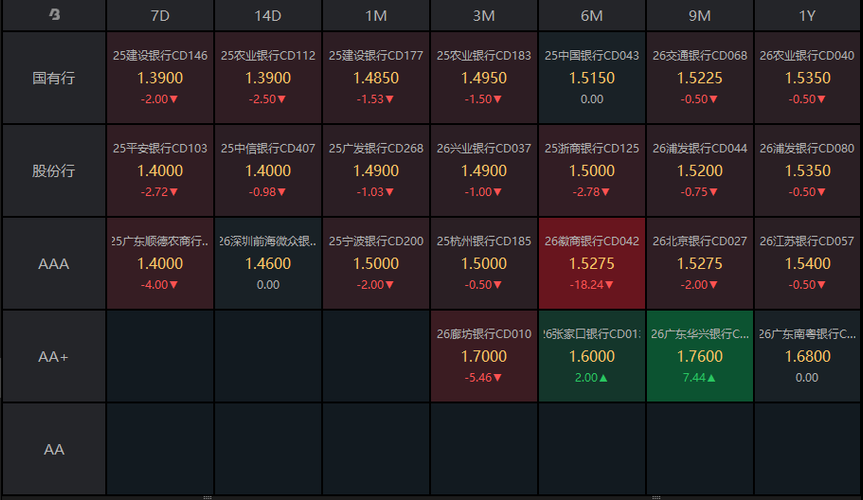Open 25建设银行CD146 cell at 1.3900
The width and height of the screenshot is (863, 500).
point(160,77)
